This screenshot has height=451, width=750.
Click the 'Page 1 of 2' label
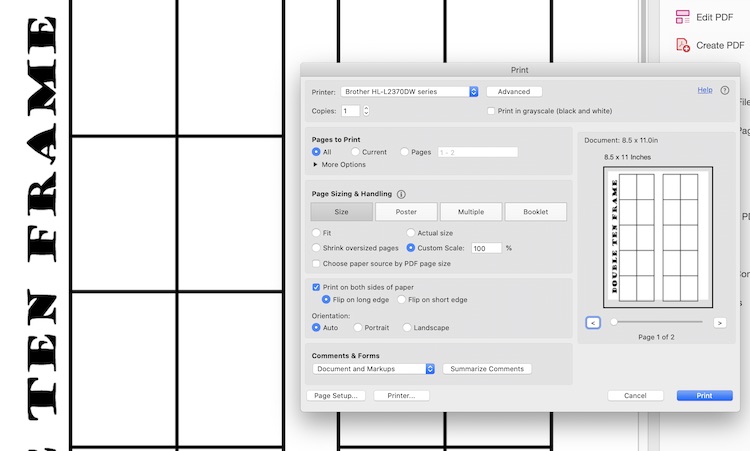(x=656, y=337)
